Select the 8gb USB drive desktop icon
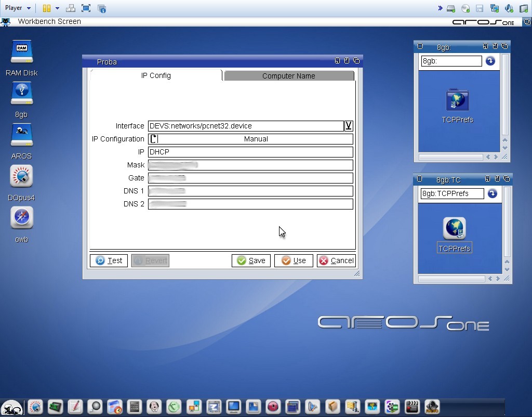 21,94
